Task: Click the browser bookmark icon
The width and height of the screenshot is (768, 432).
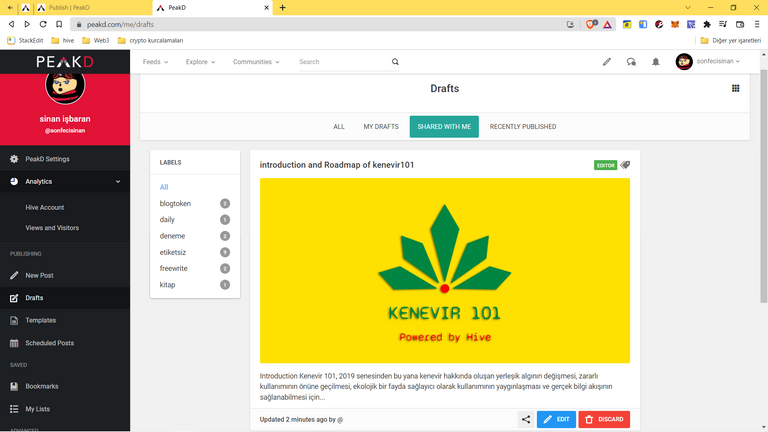Action: coord(59,24)
